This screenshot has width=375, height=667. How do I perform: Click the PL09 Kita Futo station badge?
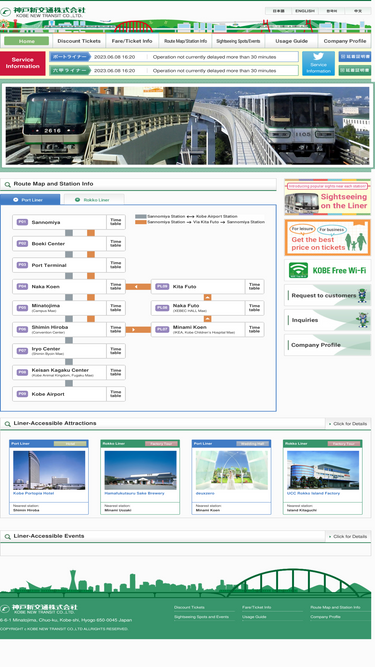[x=162, y=287]
